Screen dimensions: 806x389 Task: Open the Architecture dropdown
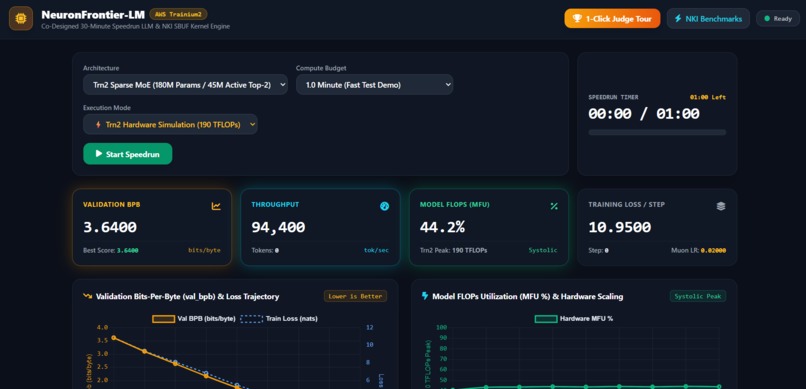pos(186,85)
